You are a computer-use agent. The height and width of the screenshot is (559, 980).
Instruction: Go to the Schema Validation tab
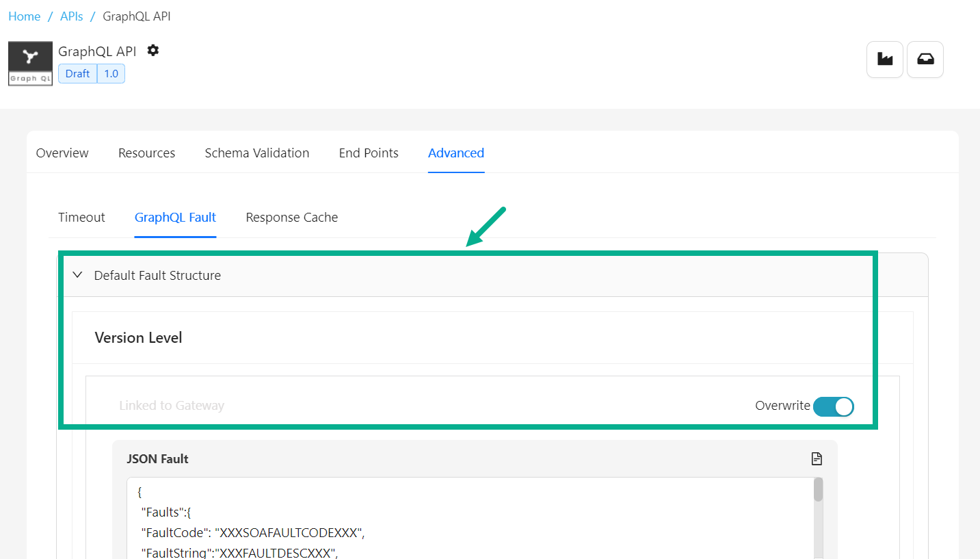(x=257, y=153)
